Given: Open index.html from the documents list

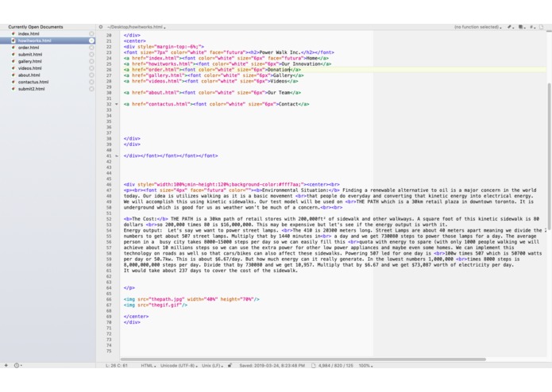Looking at the screenshot, I should coord(29,34).
